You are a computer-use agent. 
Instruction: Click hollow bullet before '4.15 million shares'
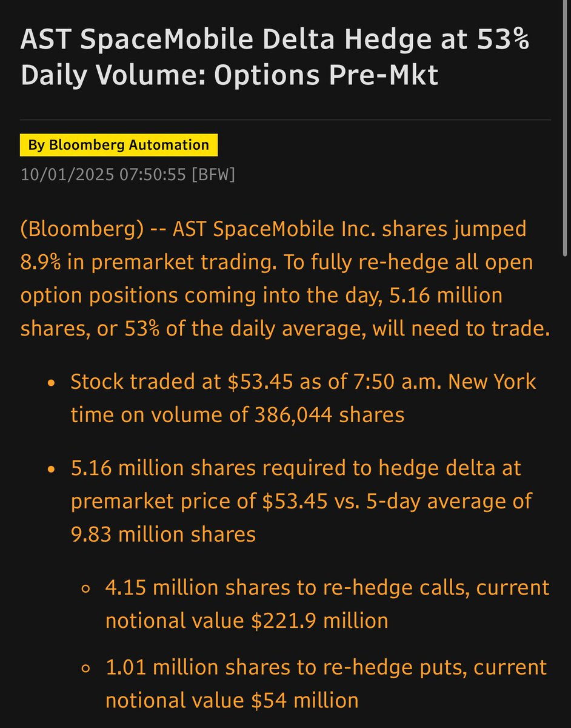click(86, 588)
